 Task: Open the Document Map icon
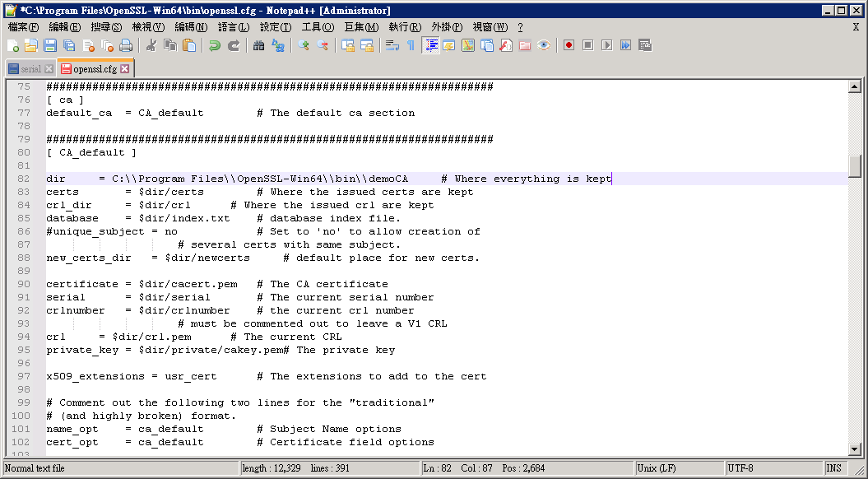pos(468,46)
